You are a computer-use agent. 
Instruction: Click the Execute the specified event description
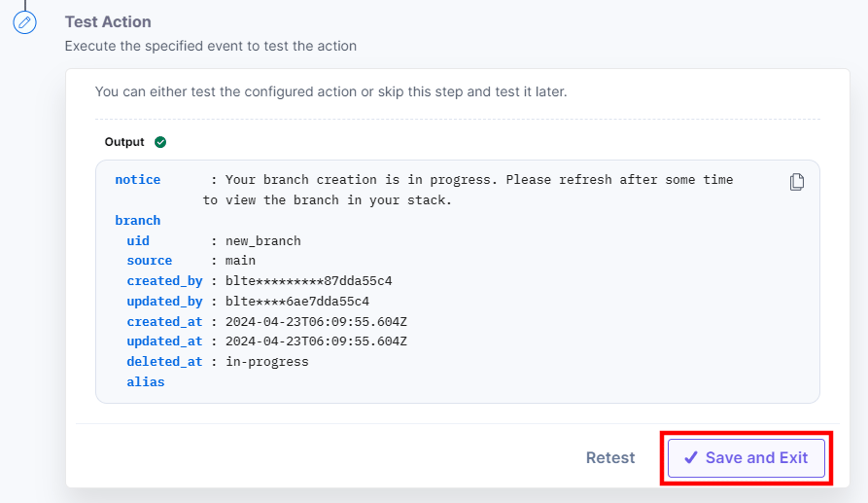coord(211,46)
